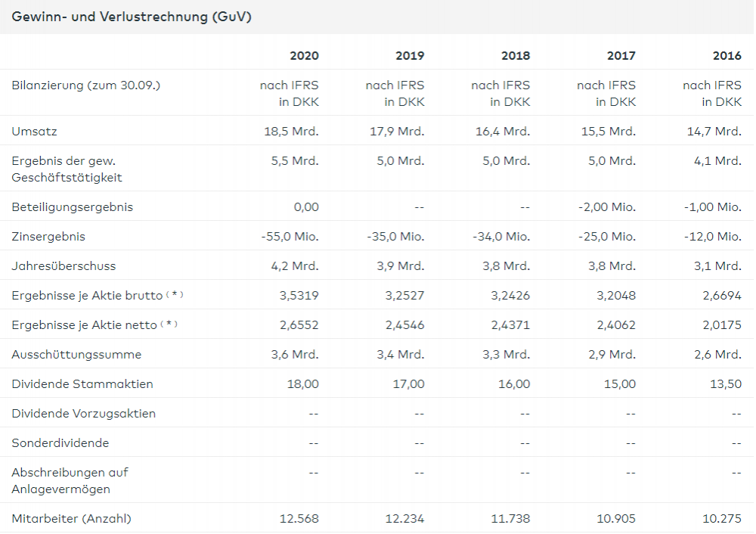Click the 2020 Umsatz value 18,5 Mrd.
The image size is (756, 534).
point(291,131)
